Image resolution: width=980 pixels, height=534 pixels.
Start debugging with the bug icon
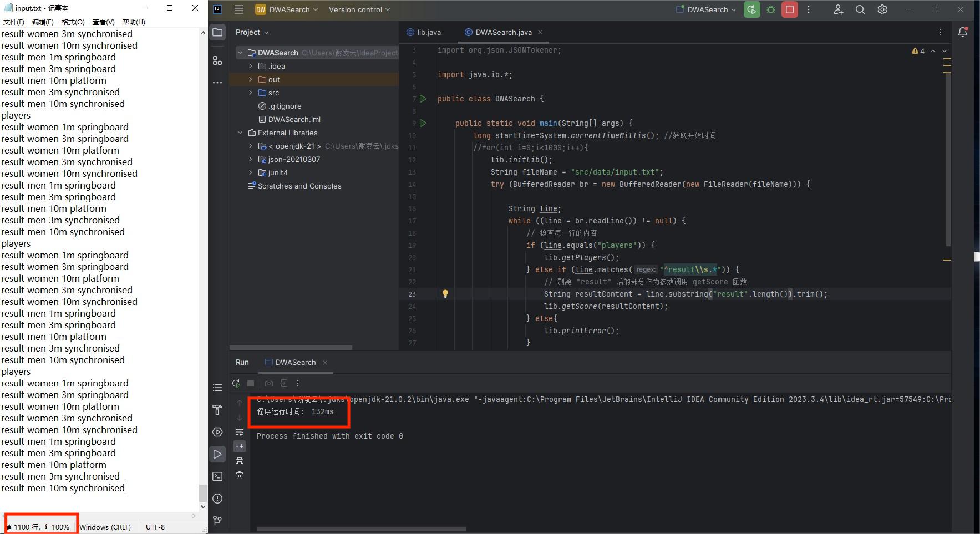click(x=771, y=9)
